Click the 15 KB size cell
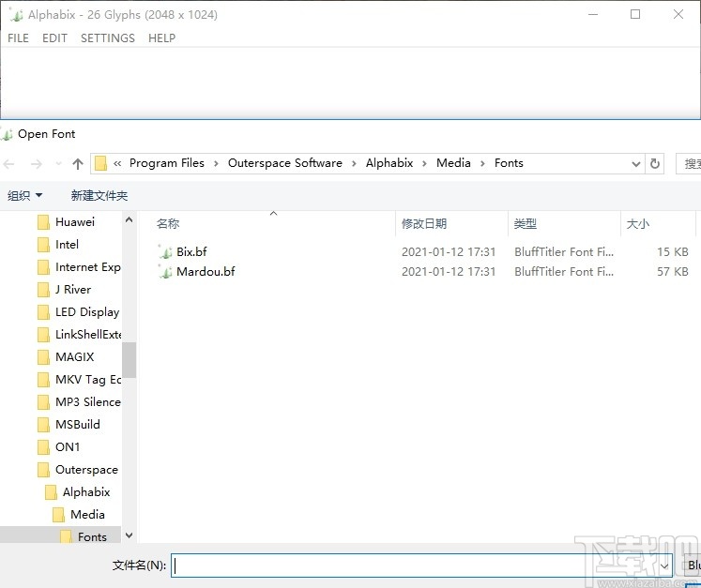Viewport: 701px width, 588px height. point(673,251)
